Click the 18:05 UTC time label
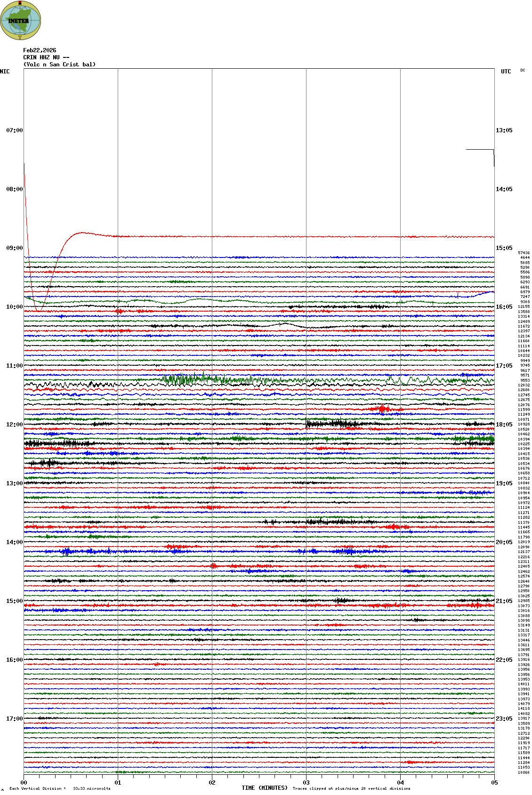 pos(504,425)
